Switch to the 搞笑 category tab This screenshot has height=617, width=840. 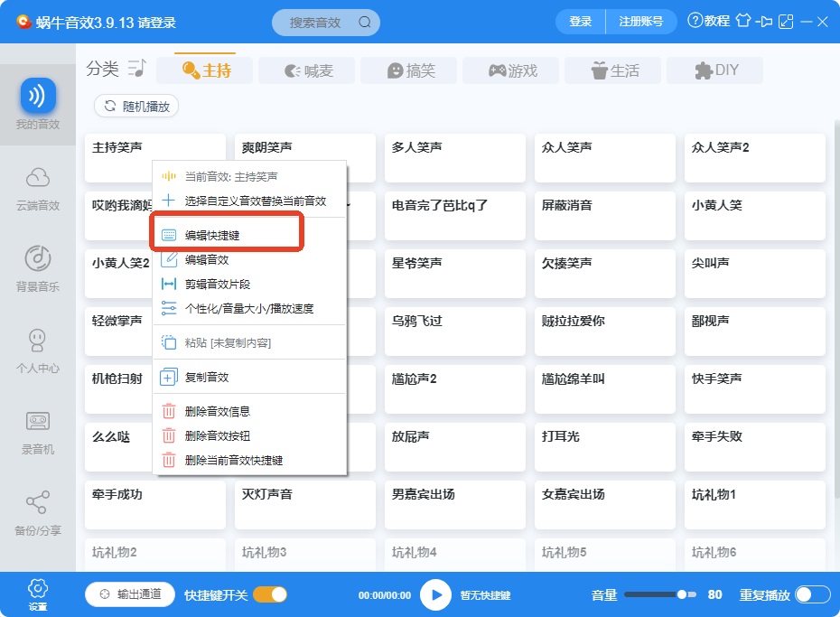(x=410, y=70)
